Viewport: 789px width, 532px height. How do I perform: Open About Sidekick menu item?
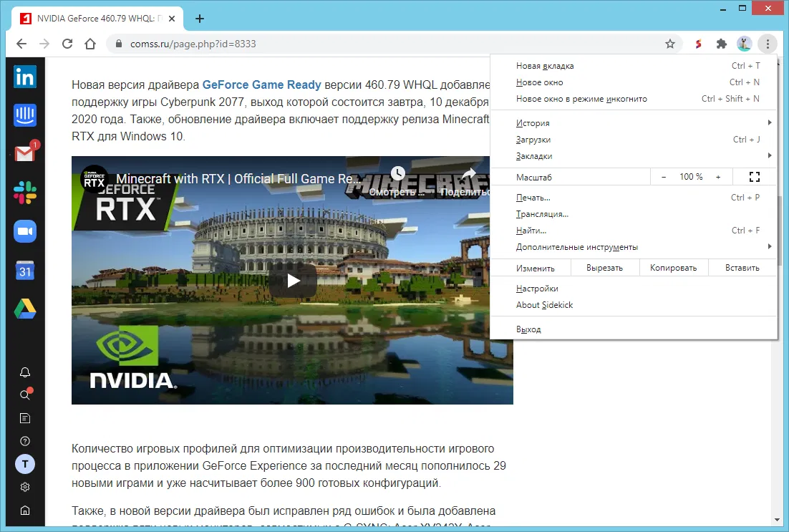[x=634, y=305]
